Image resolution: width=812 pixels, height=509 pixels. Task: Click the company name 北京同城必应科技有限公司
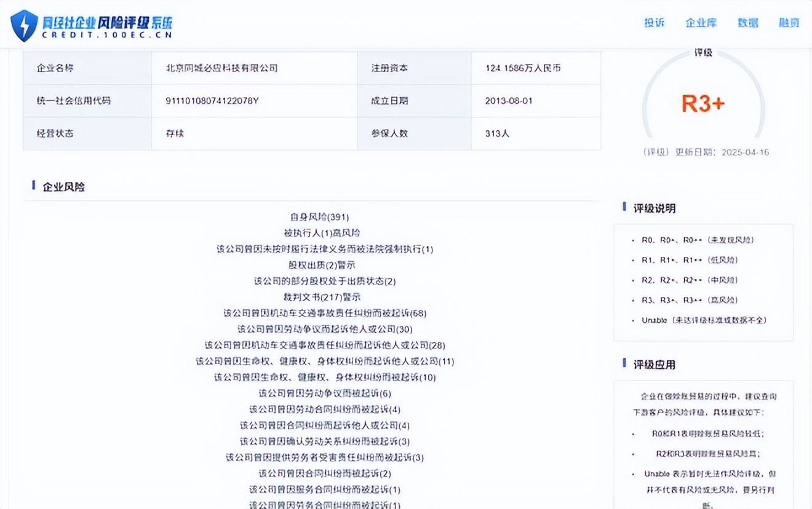point(222,68)
